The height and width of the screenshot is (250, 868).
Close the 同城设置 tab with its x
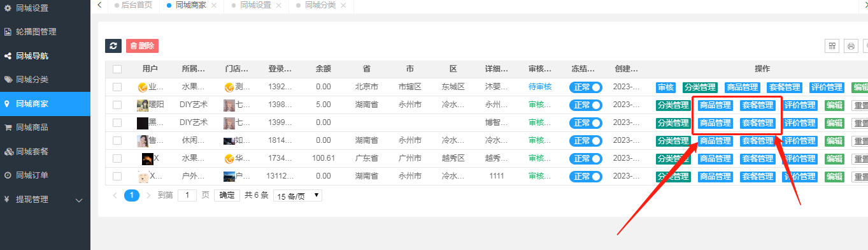pos(279,5)
